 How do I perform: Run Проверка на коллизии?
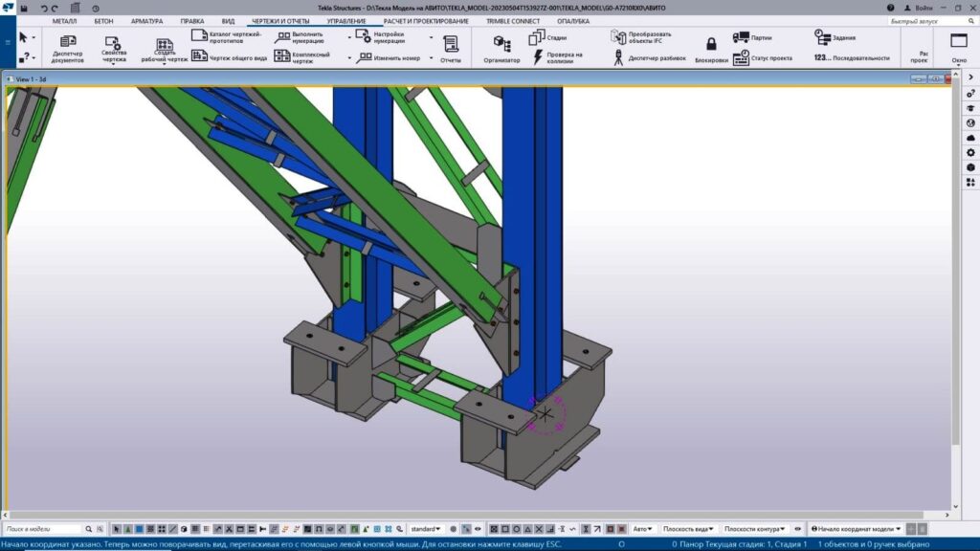[558, 57]
